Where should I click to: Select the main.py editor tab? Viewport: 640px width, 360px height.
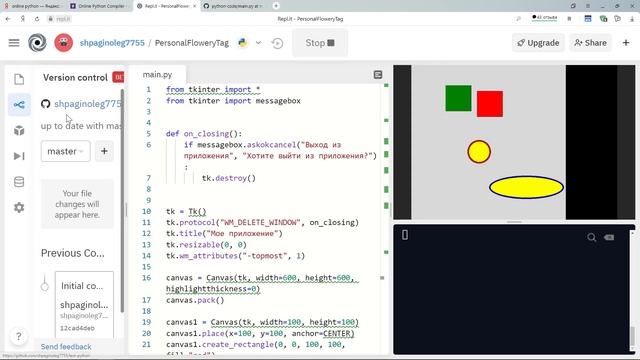[157, 75]
